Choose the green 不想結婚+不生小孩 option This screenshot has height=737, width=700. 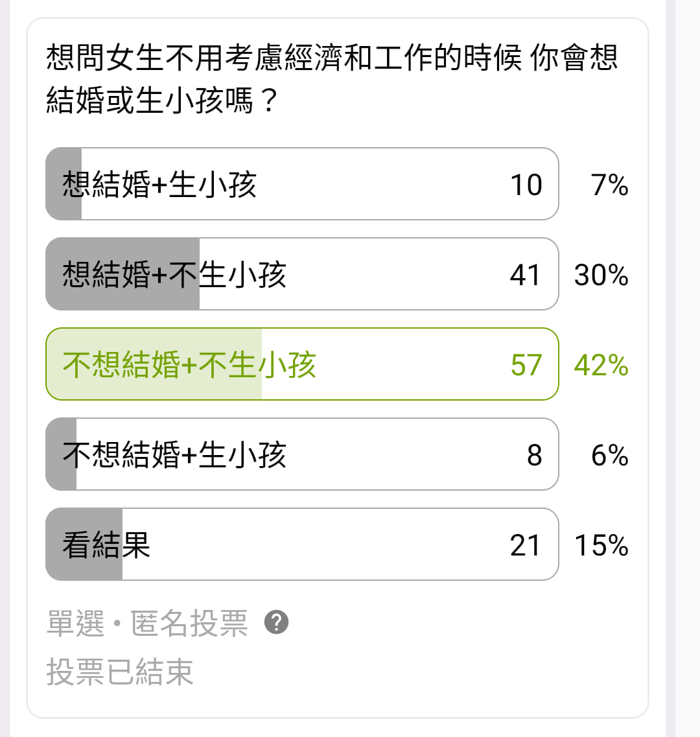pyautogui.click(x=302, y=365)
